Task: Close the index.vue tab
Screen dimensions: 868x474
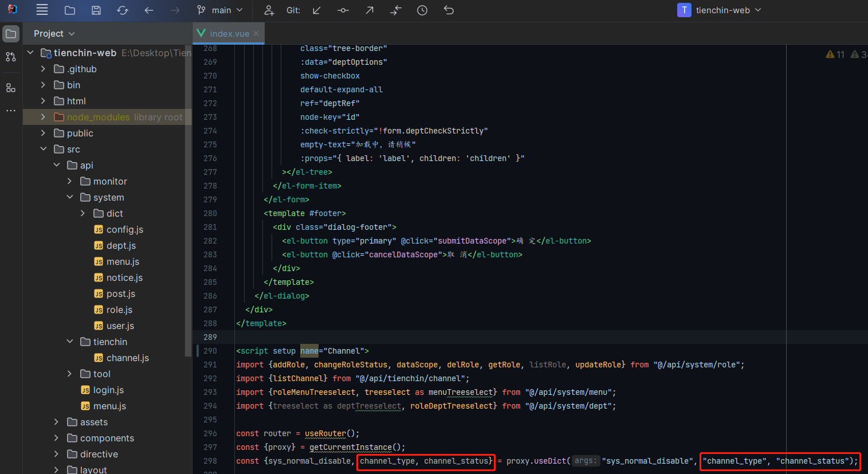Action: pyautogui.click(x=256, y=33)
